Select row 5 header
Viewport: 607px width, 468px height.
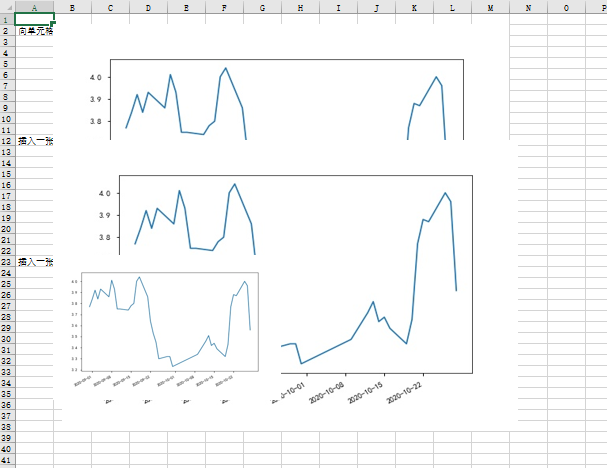point(7,63)
